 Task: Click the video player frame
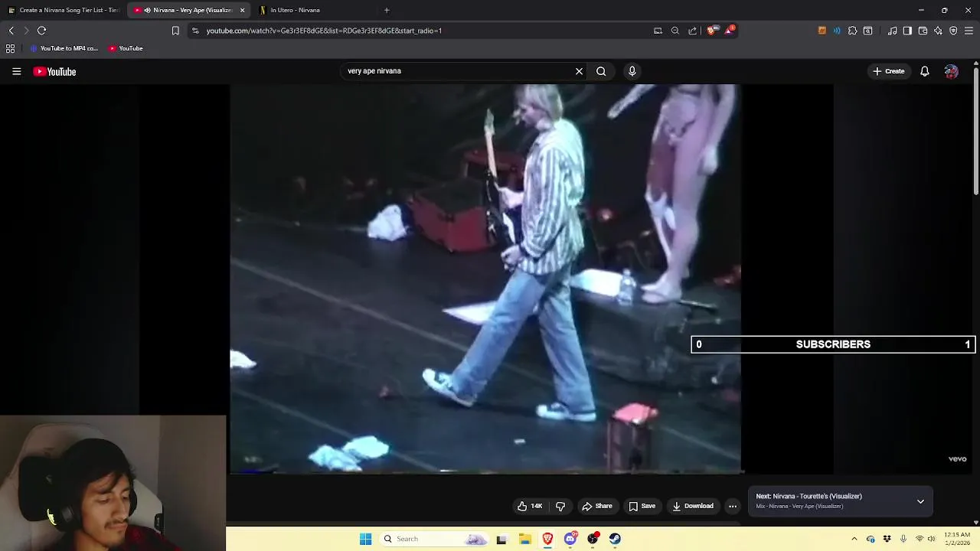point(485,279)
